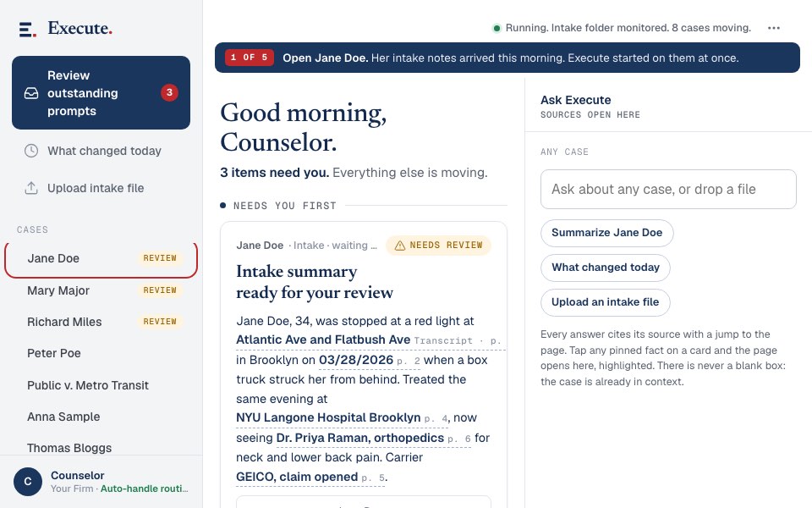Click the Execute wordmark

click(x=80, y=29)
